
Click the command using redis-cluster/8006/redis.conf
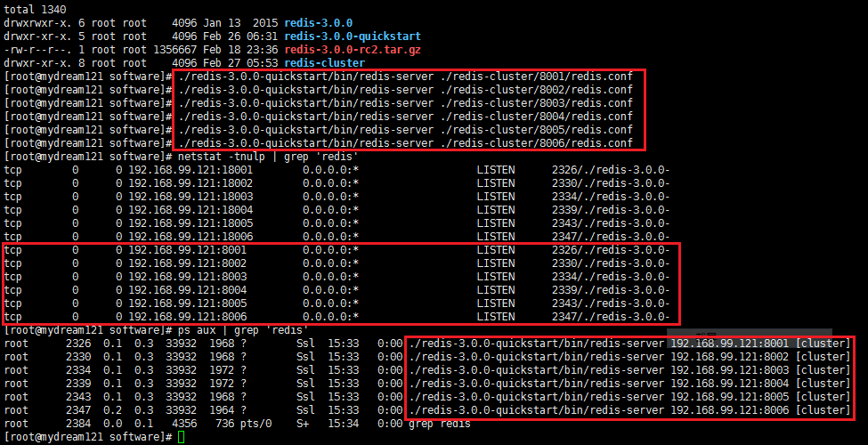[x=405, y=143]
